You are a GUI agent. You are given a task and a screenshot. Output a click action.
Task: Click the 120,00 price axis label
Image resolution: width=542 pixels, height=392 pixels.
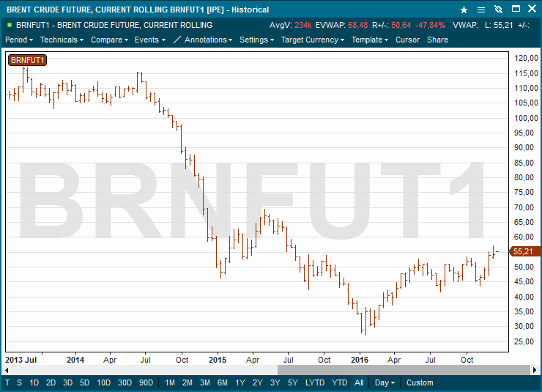(526, 58)
